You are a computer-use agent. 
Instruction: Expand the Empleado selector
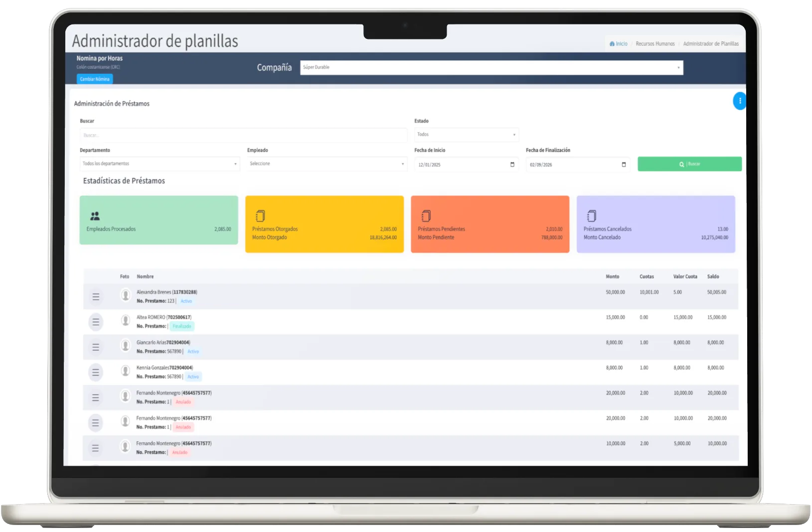tap(326, 164)
